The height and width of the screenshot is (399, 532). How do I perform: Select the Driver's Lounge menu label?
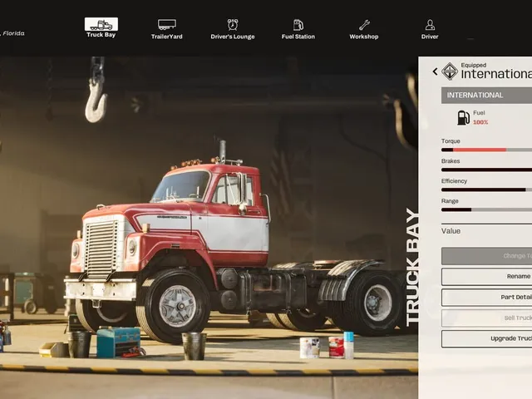click(233, 37)
